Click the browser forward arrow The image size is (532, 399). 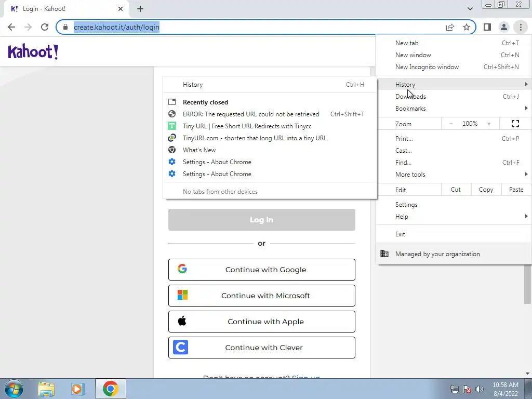click(28, 27)
